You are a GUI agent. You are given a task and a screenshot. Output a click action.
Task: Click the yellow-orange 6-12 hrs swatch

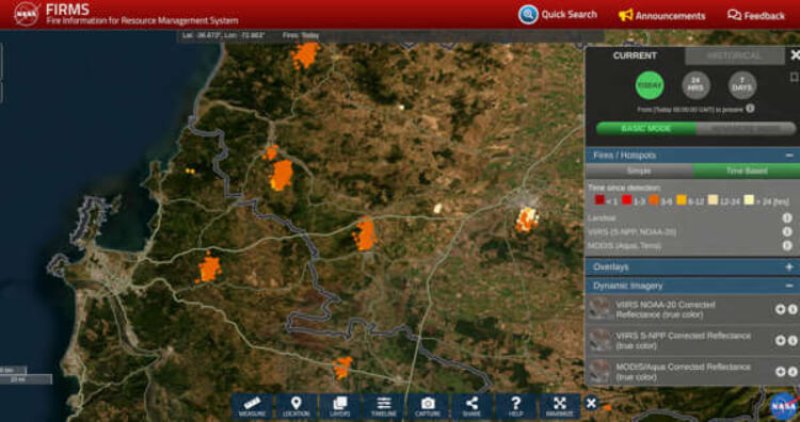[x=681, y=200]
